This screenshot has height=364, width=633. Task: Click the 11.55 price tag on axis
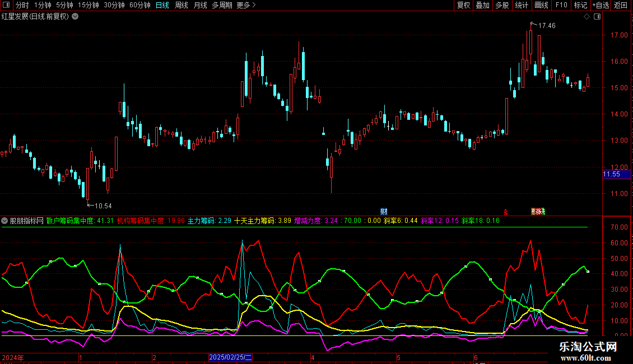point(616,174)
